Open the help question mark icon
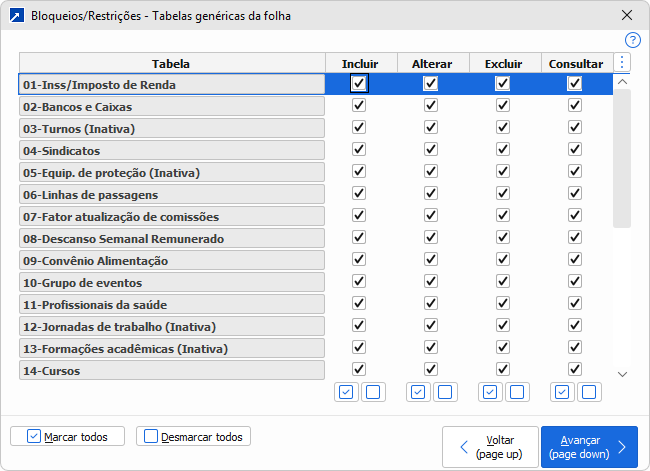 click(632, 40)
